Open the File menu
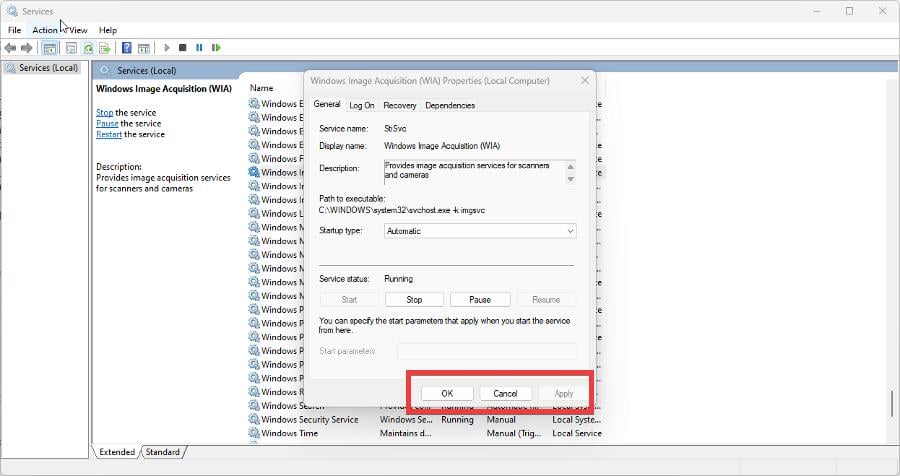900x476 pixels. point(14,30)
